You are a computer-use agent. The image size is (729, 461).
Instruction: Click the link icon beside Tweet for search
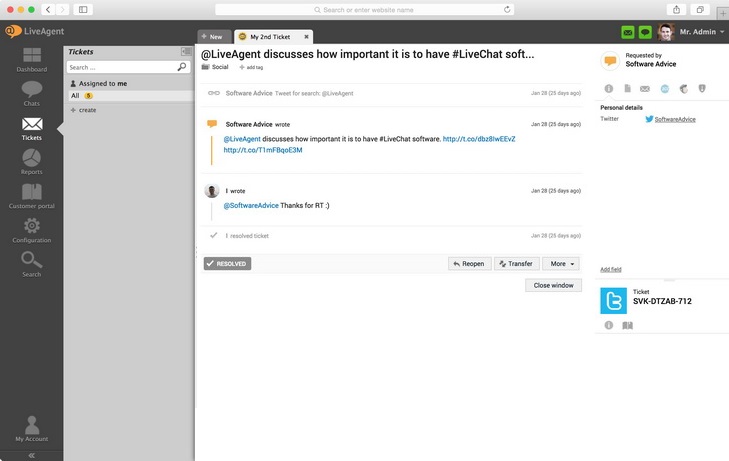coord(213,93)
